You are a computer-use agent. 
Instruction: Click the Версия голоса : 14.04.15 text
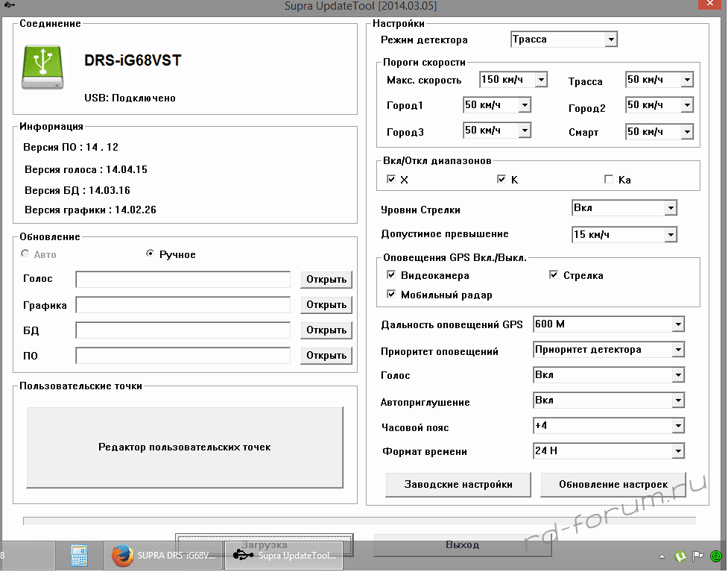86,169
